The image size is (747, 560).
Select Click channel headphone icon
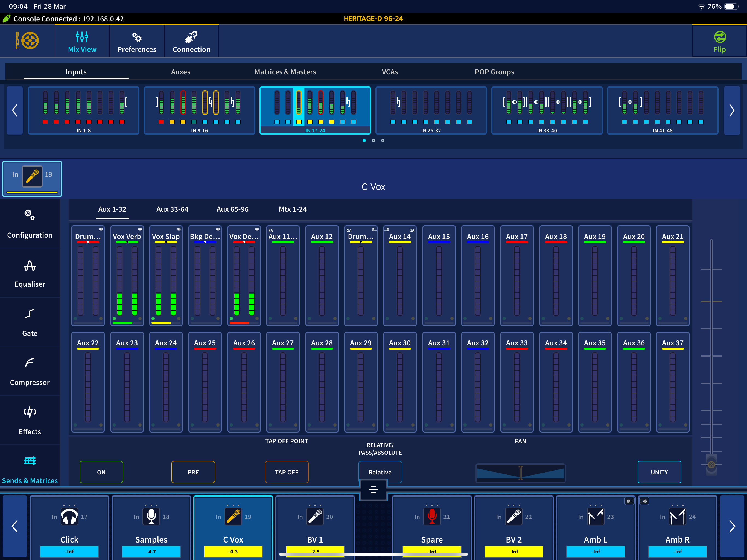[x=69, y=517]
